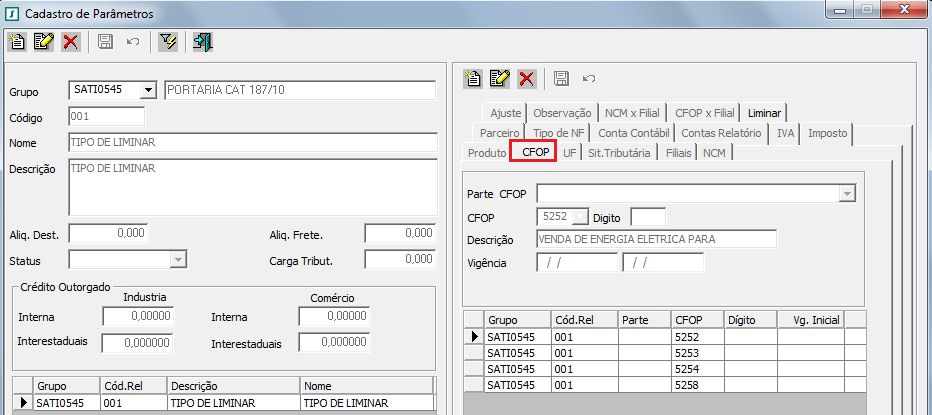Open the Tipo de NF tab
Screen dimensions: 932x415
click(x=559, y=133)
